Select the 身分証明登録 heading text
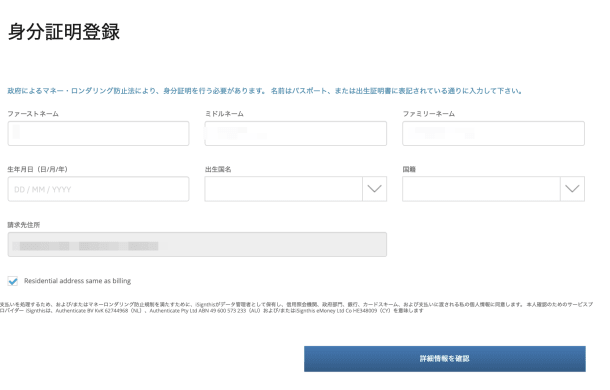This screenshot has height=390, width=610. tap(64, 32)
